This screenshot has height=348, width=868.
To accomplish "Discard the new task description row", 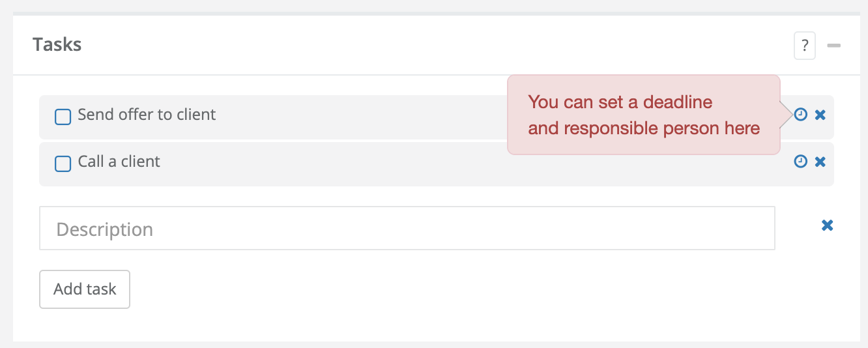I will [827, 225].
